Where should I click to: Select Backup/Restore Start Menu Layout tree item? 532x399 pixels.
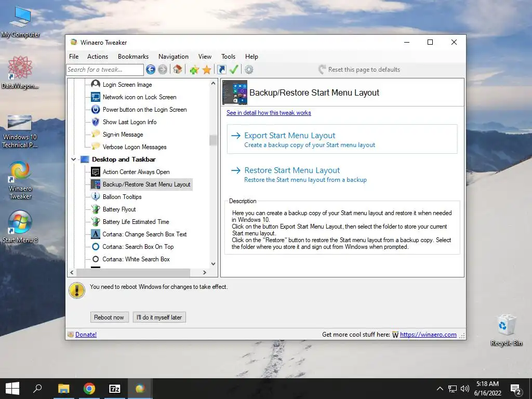pyautogui.click(x=141, y=184)
